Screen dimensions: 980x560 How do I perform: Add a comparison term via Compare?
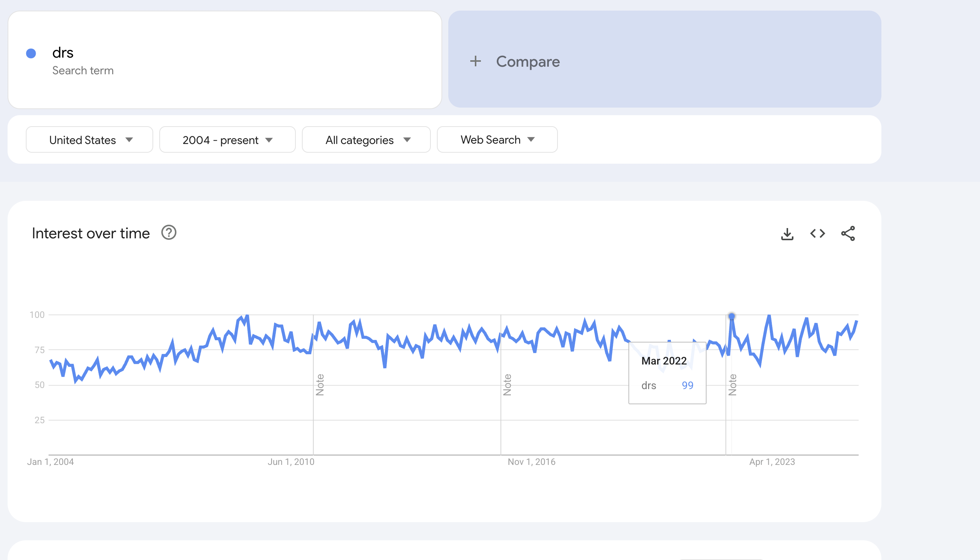coord(665,59)
